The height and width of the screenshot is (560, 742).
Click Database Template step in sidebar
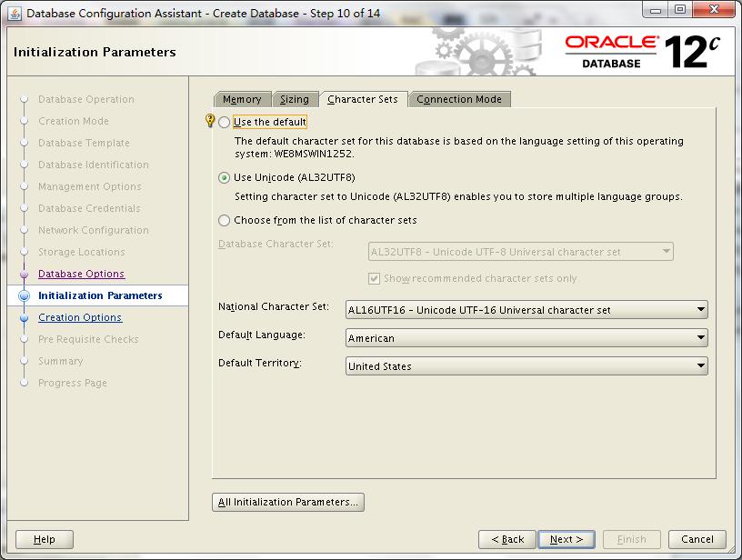point(84,143)
